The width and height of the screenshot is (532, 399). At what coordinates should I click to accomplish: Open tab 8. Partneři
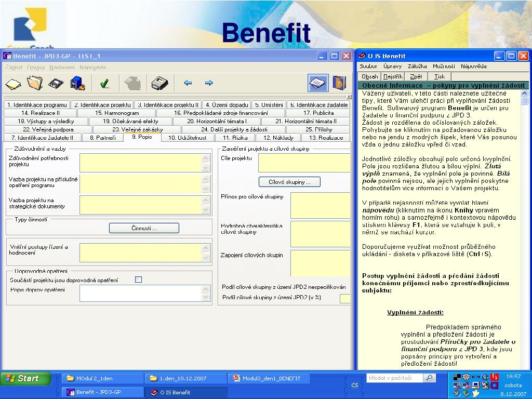[103, 138]
